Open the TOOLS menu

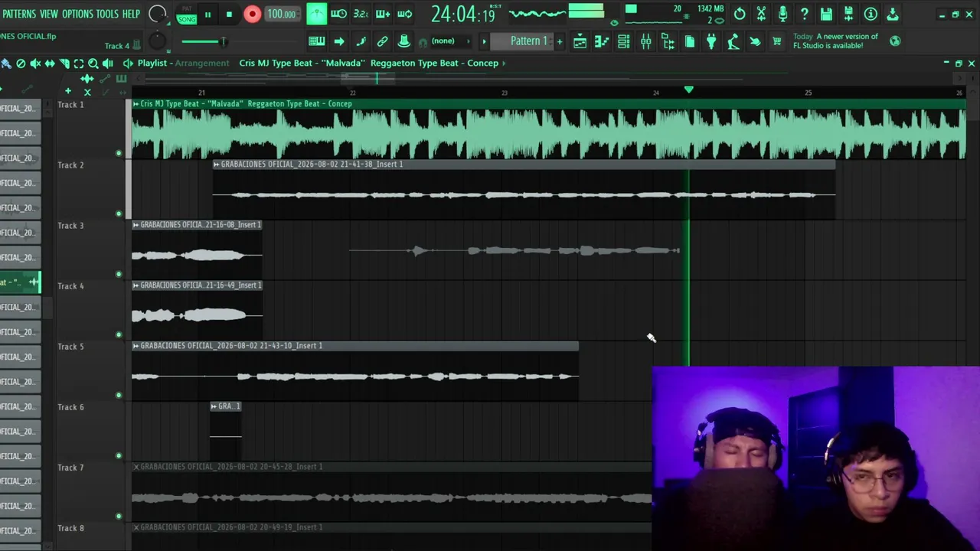point(107,14)
